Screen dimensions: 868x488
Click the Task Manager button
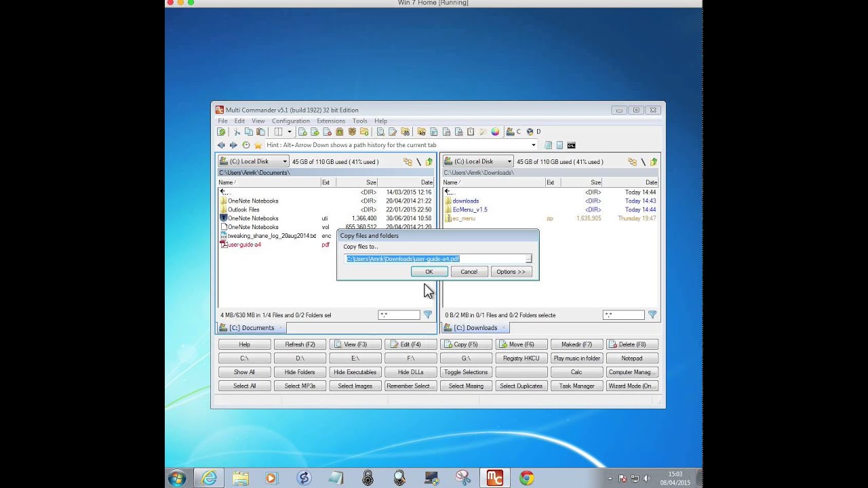click(576, 386)
